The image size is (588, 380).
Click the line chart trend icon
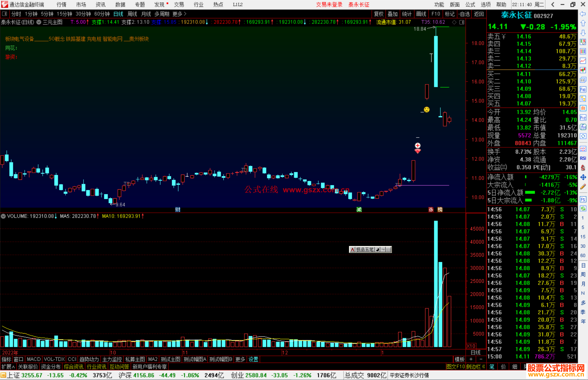[x=583, y=61]
